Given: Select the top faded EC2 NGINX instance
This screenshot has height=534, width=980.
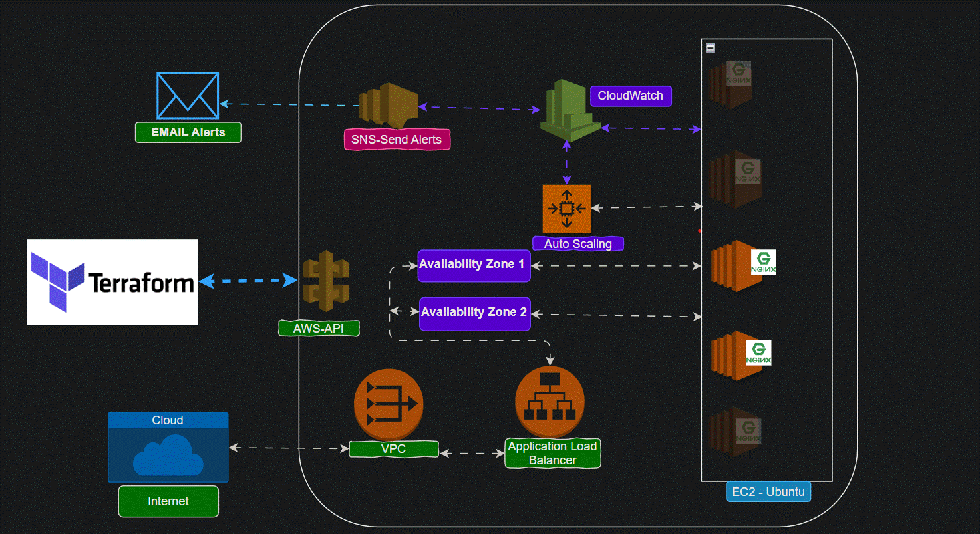Looking at the screenshot, I should 731,84.
